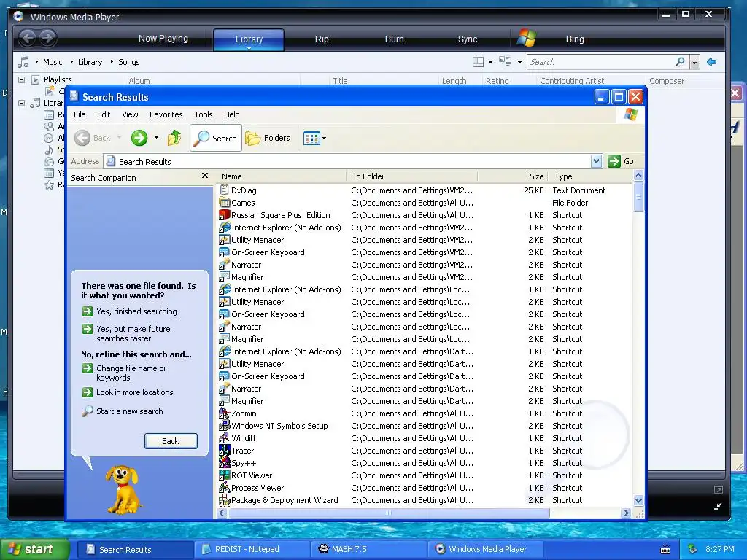Sort results by the Name column header
The image size is (747, 560).
[x=281, y=176]
